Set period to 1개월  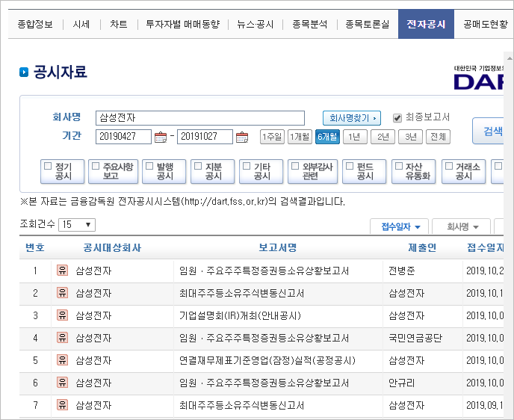pyautogui.click(x=300, y=137)
